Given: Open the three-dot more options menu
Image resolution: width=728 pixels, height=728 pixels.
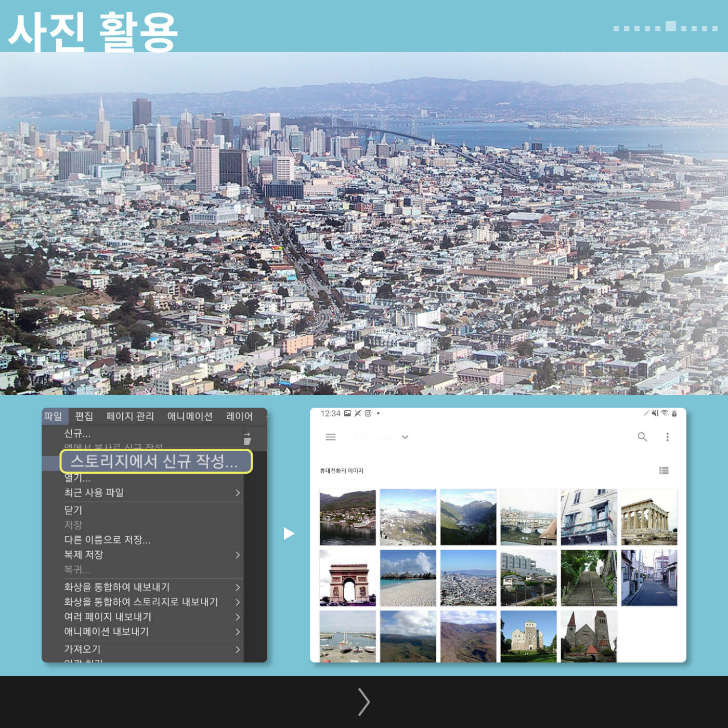Looking at the screenshot, I should 667,437.
